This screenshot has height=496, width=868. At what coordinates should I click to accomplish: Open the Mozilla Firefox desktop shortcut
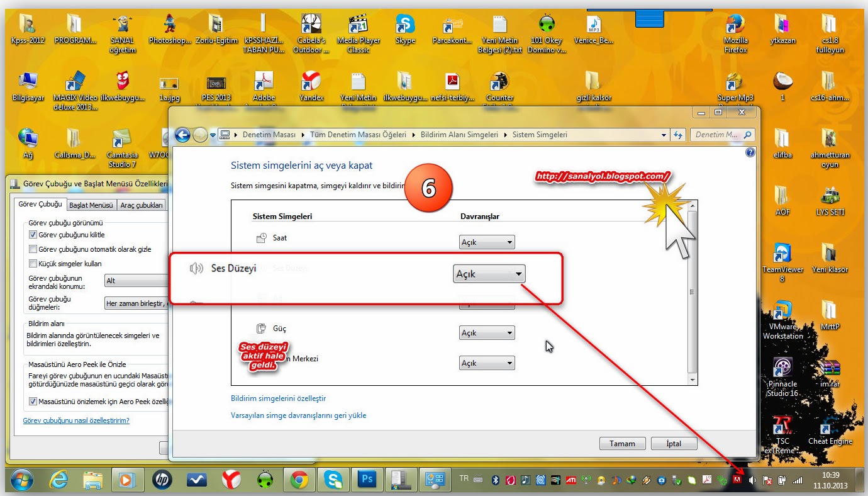pyautogui.click(x=735, y=34)
